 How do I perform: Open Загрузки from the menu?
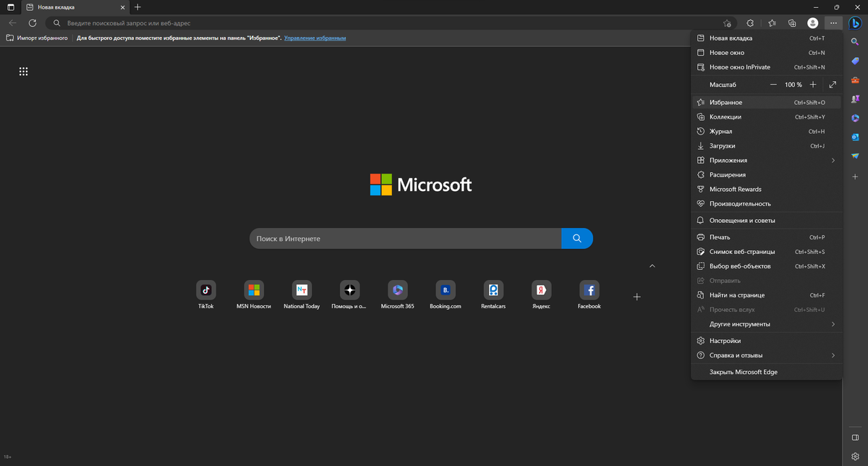coord(767,146)
